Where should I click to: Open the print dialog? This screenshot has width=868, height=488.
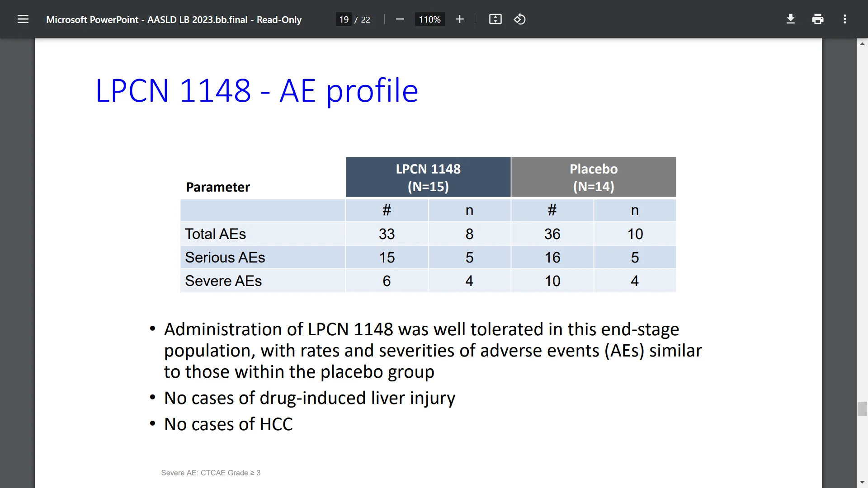[x=818, y=19]
